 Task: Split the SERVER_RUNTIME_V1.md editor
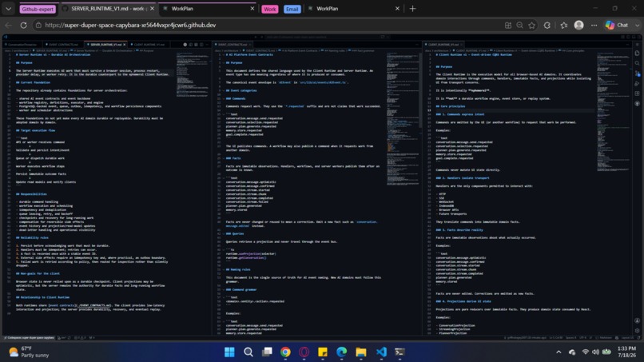[x=201, y=45]
